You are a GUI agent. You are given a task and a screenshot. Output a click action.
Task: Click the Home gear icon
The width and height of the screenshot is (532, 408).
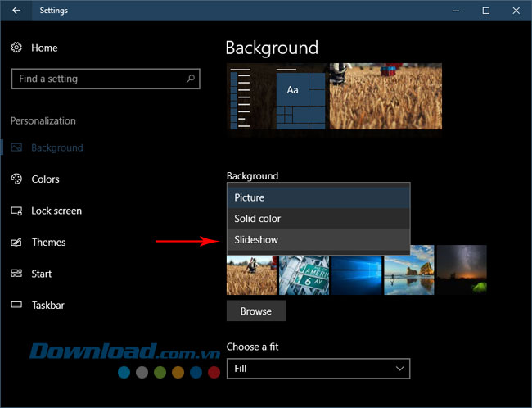click(x=16, y=48)
